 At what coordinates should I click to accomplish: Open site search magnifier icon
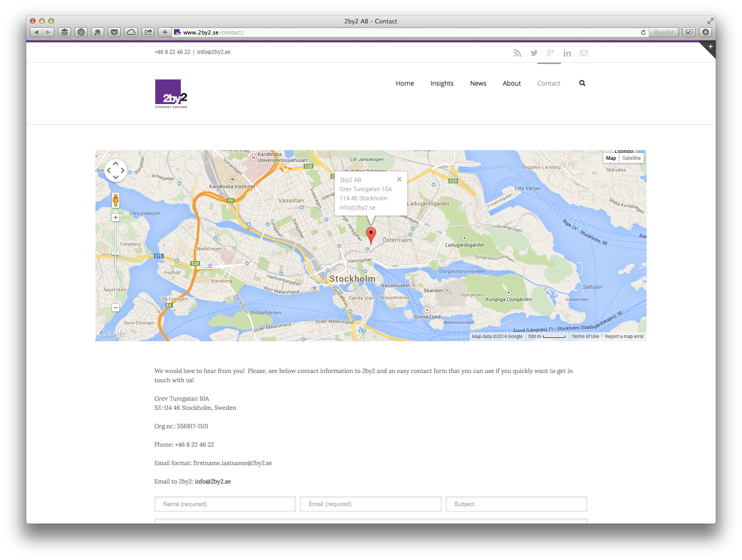click(582, 83)
